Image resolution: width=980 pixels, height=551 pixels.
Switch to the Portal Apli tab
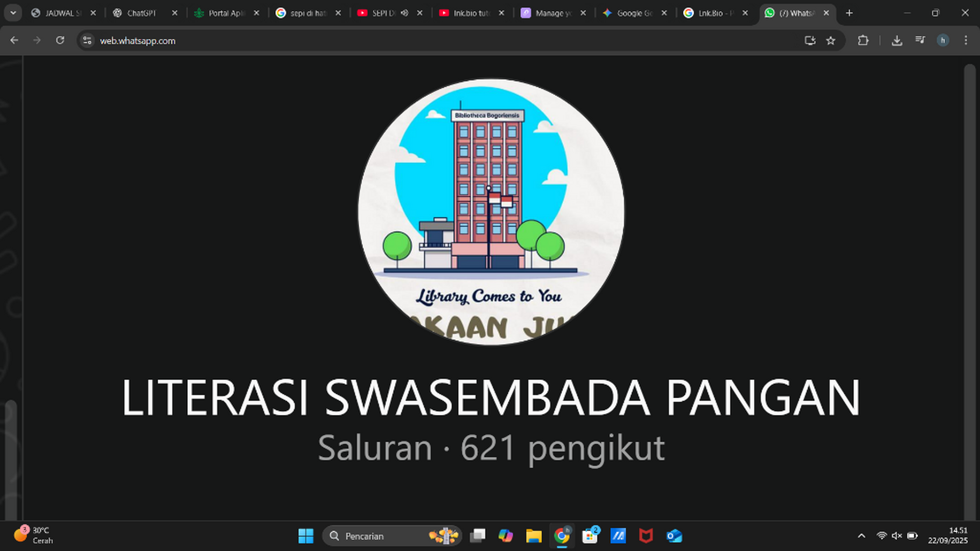(227, 13)
